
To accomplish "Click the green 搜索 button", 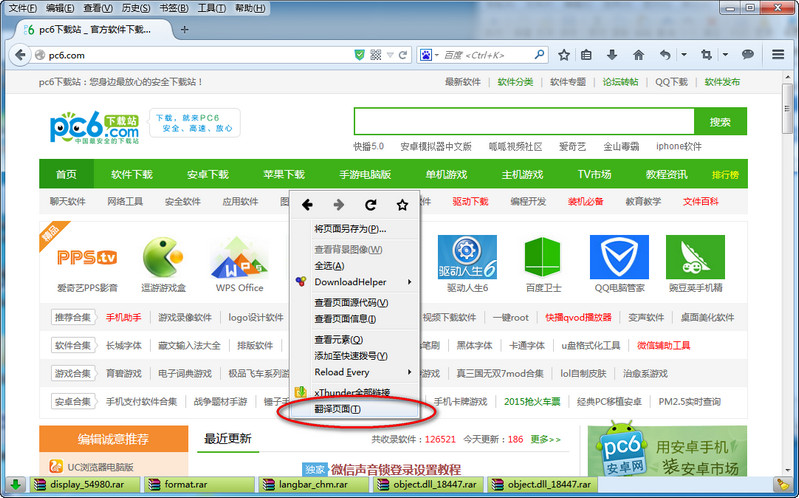I will point(720,122).
